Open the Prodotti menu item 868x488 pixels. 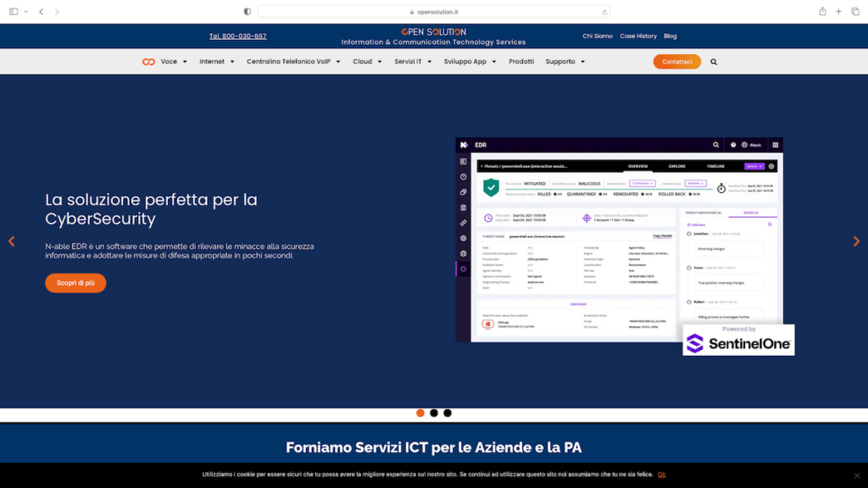(521, 62)
